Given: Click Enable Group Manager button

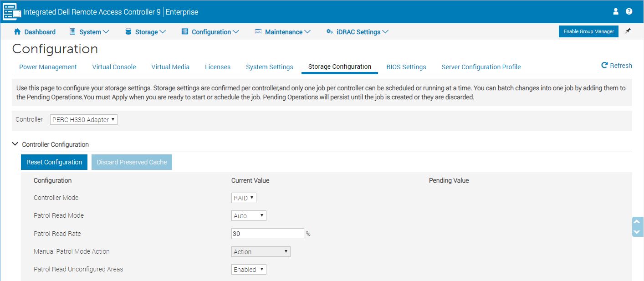Looking at the screenshot, I should click(588, 31).
